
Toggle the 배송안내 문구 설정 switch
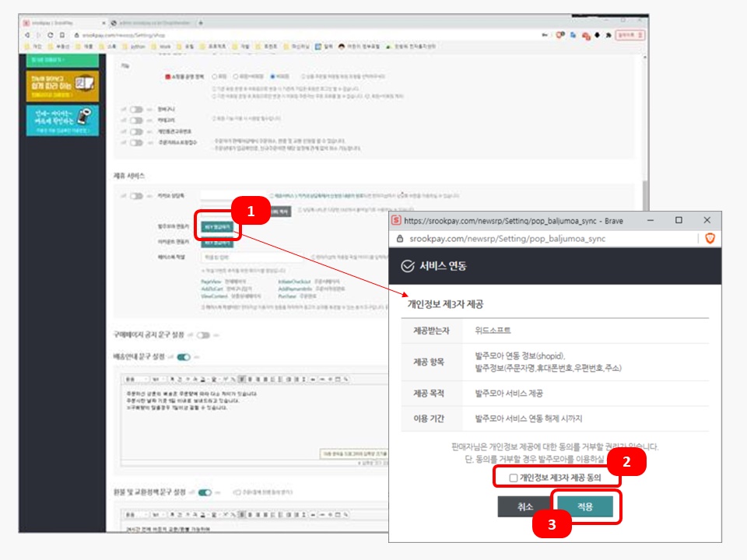184,357
